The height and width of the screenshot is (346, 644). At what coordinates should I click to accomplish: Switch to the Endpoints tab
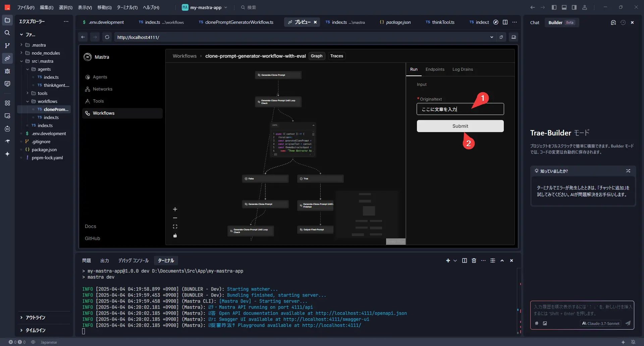[435, 69]
